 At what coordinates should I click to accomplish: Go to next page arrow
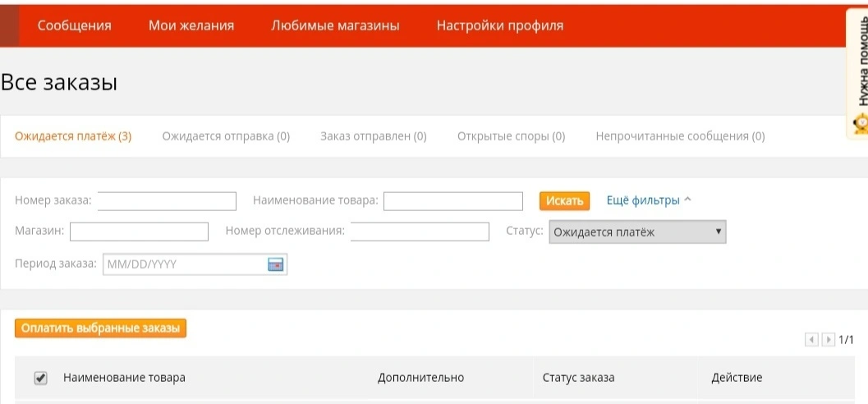[828, 339]
